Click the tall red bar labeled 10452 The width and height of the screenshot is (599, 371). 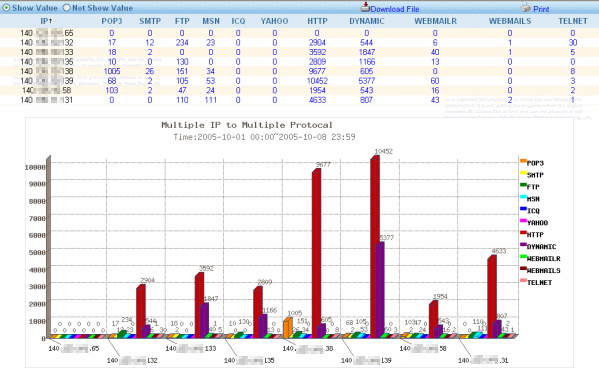375,246
